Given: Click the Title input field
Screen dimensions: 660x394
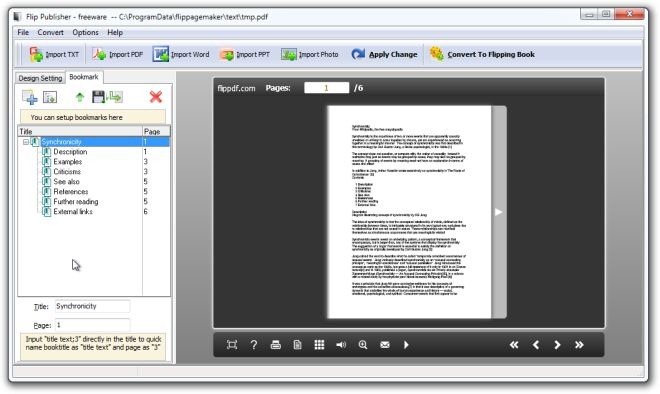Looking at the screenshot, I should click(x=93, y=306).
